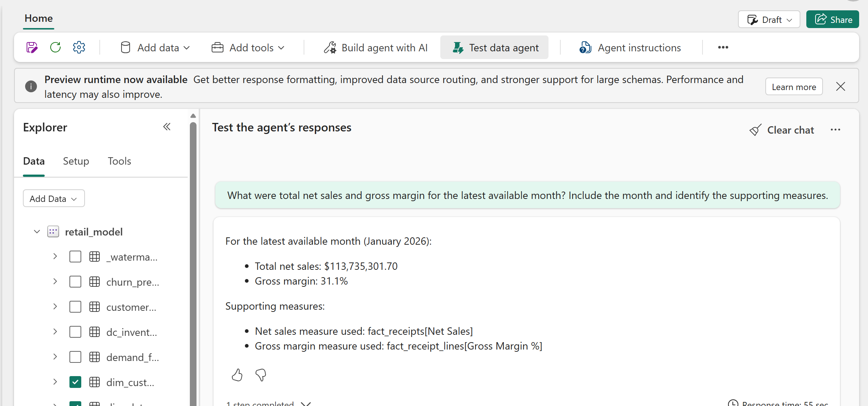
Task: Click the green refresh icon
Action: pos(55,48)
